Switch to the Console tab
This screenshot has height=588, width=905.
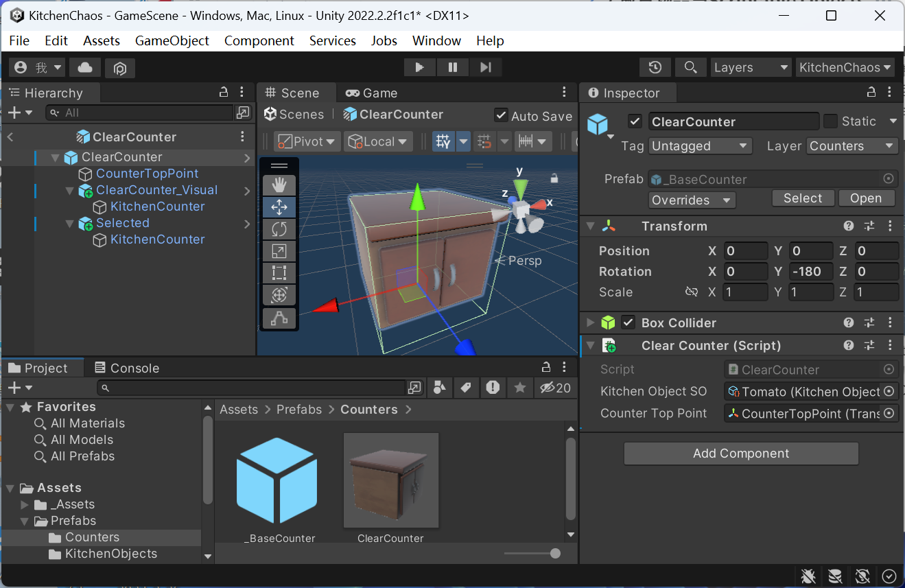click(126, 368)
